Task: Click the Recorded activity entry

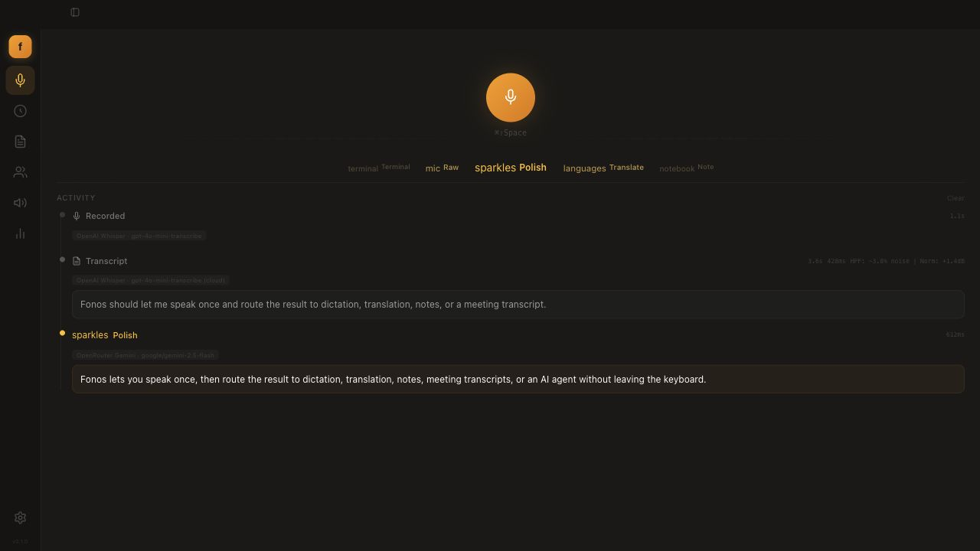Action: (105, 216)
